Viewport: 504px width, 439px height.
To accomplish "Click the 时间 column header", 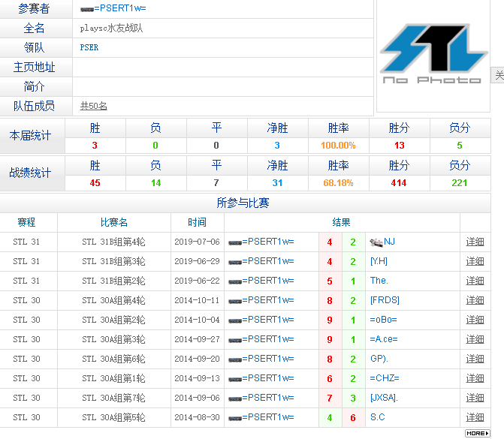I will [x=197, y=222].
